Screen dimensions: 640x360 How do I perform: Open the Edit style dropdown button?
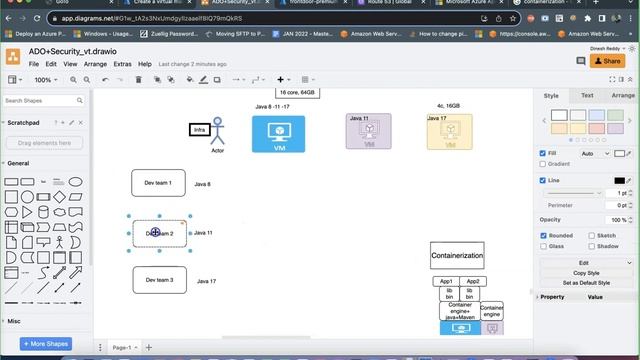[586, 263]
